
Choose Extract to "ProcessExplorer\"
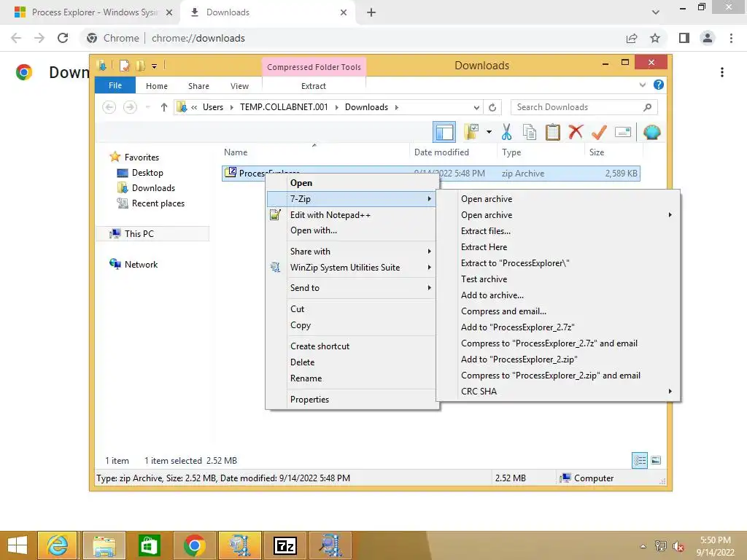tap(514, 262)
